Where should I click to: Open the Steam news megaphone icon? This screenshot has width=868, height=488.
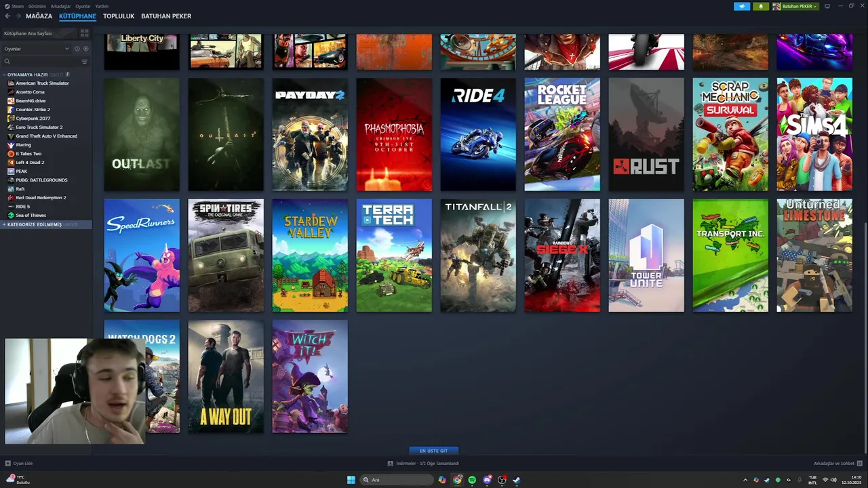pyautogui.click(x=742, y=6)
